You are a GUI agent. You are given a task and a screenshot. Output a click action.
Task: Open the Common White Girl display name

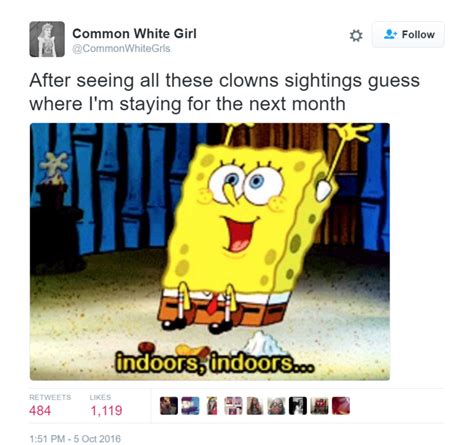pos(134,34)
